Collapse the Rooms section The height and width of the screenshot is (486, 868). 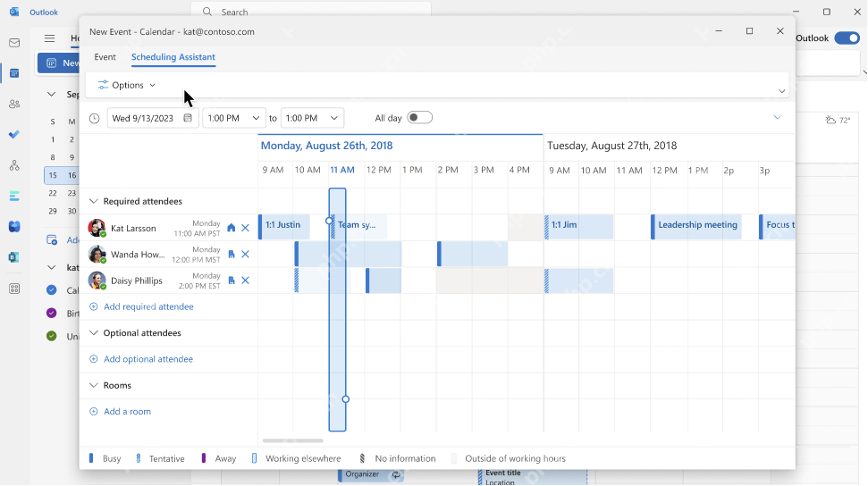94,385
